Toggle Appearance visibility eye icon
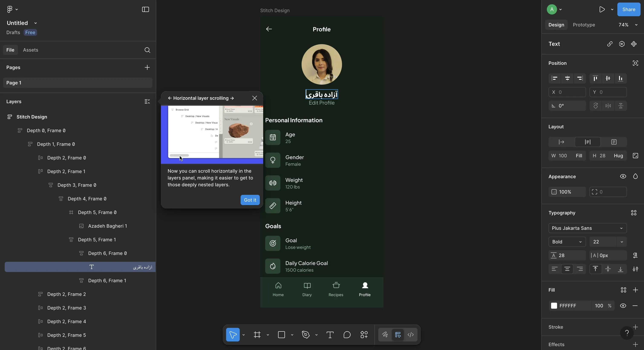This screenshot has height=350, width=644. pos(623,176)
